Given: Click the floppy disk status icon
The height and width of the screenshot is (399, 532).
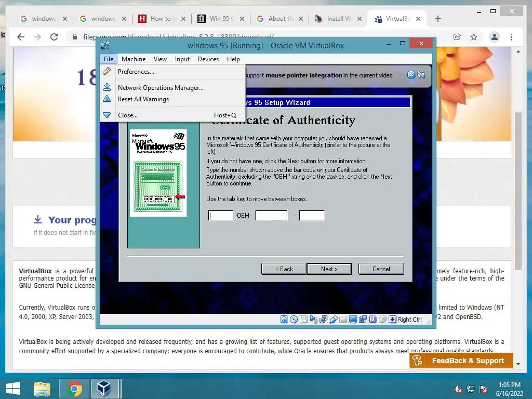Looking at the screenshot, I should (x=303, y=320).
